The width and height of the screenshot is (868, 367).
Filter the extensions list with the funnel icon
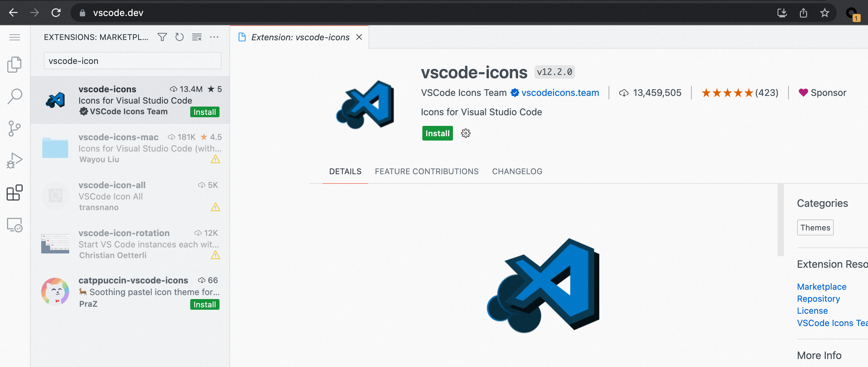click(x=162, y=37)
